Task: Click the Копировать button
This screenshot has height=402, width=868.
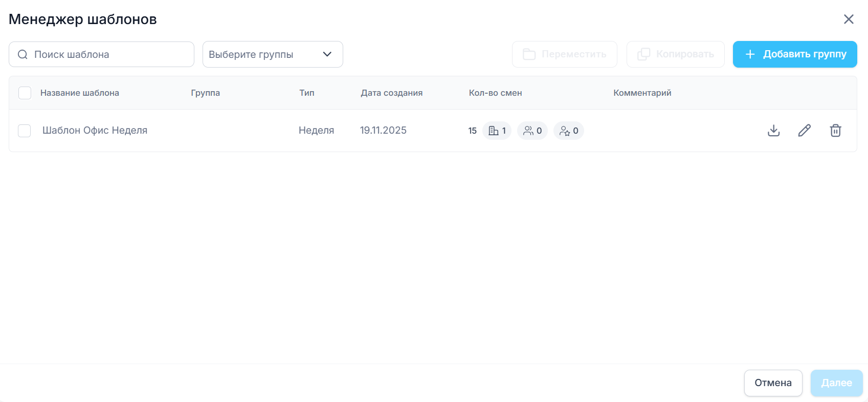Action: click(675, 54)
